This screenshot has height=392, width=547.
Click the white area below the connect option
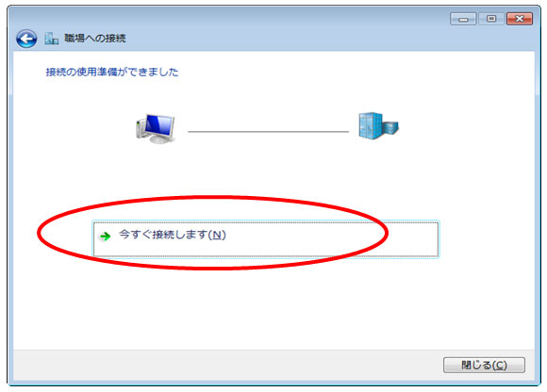tap(265, 306)
